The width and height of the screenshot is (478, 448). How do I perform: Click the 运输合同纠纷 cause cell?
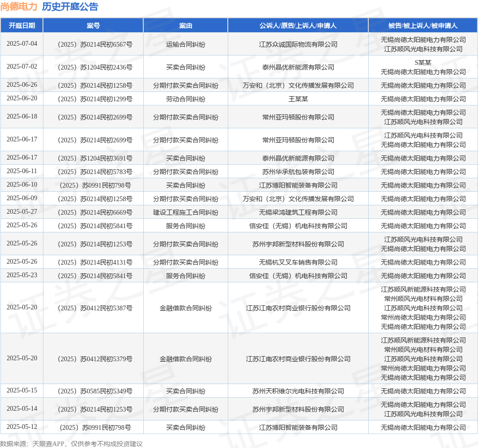click(x=186, y=44)
